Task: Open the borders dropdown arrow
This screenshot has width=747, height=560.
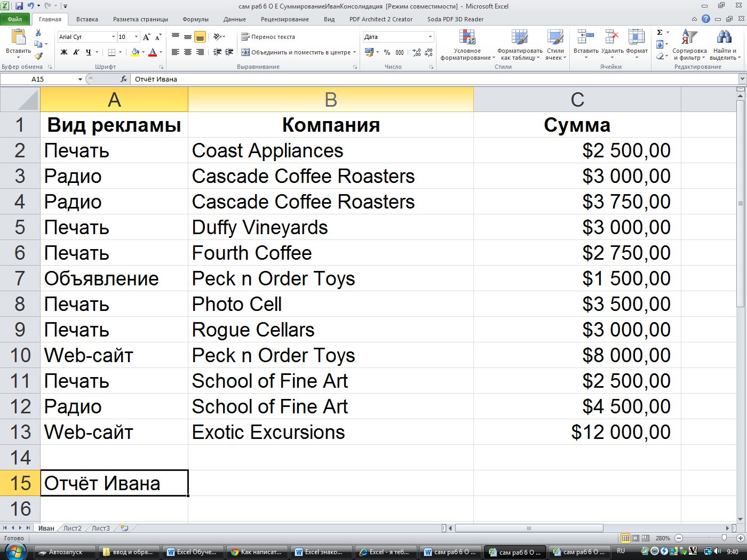Action: [x=120, y=52]
